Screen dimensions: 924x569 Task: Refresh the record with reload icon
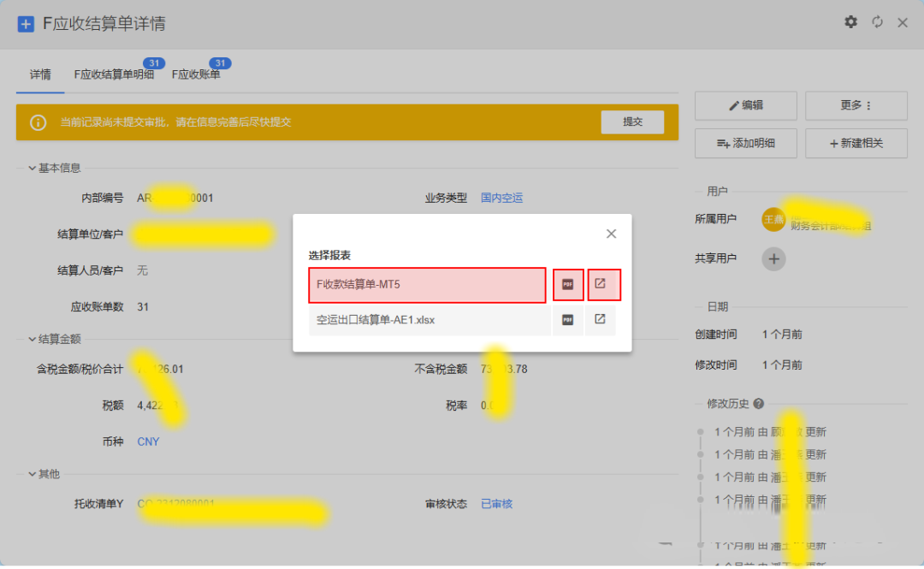tap(877, 22)
